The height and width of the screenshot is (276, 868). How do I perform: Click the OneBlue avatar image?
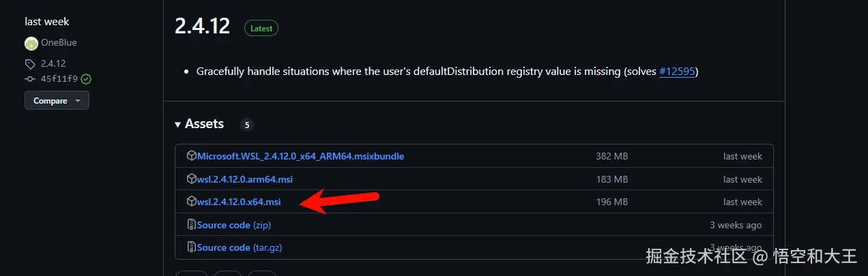(31, 43)
